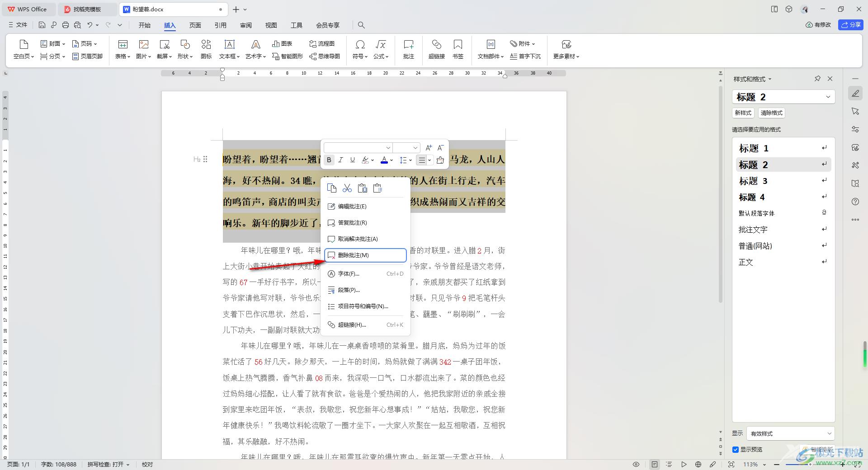This screenshot has width=868, height=470.
Task: Click the header and footer (页眉页脚) tool
Action: coord(88,56)
